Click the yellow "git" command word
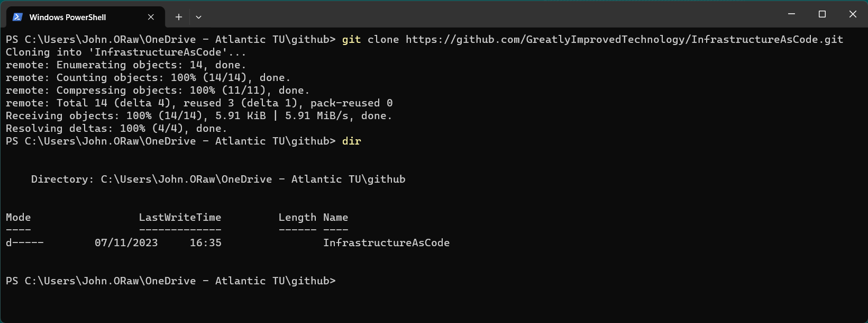The width and height of the screenshot is (868, 323). 351,39
